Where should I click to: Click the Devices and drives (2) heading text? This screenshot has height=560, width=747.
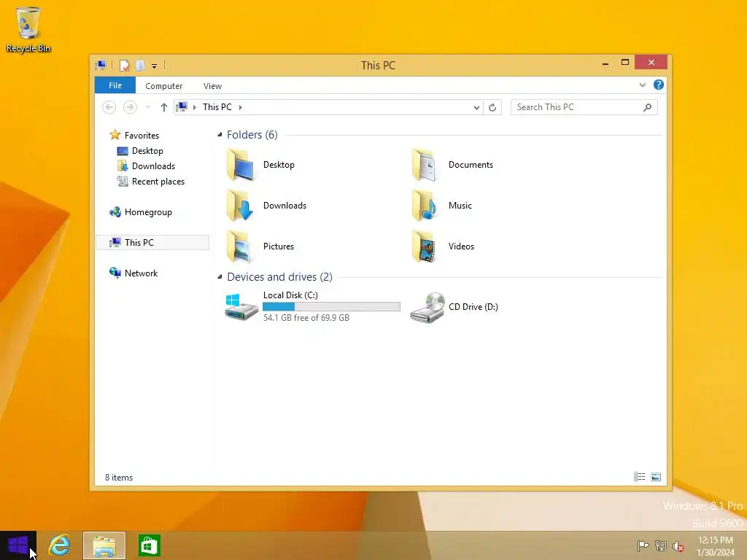click(x=279, y=276)
